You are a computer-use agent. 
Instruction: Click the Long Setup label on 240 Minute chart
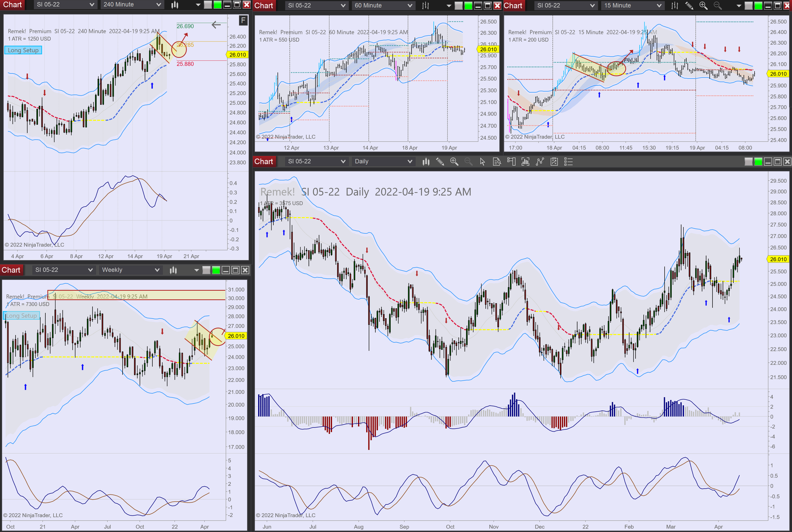coord(23,50)
